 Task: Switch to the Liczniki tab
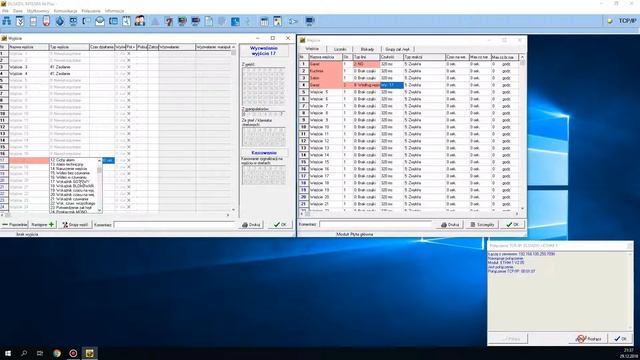point(340,49)
